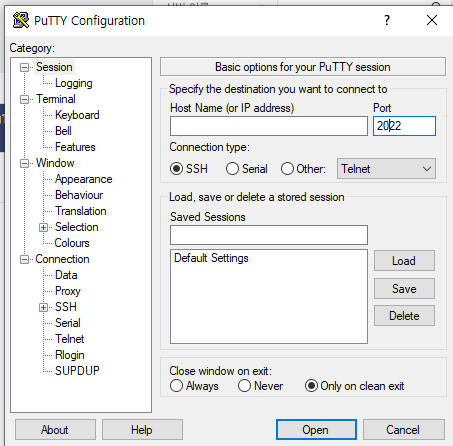Open the Appearance settings category
453x446 pixels.
(84, 179)
